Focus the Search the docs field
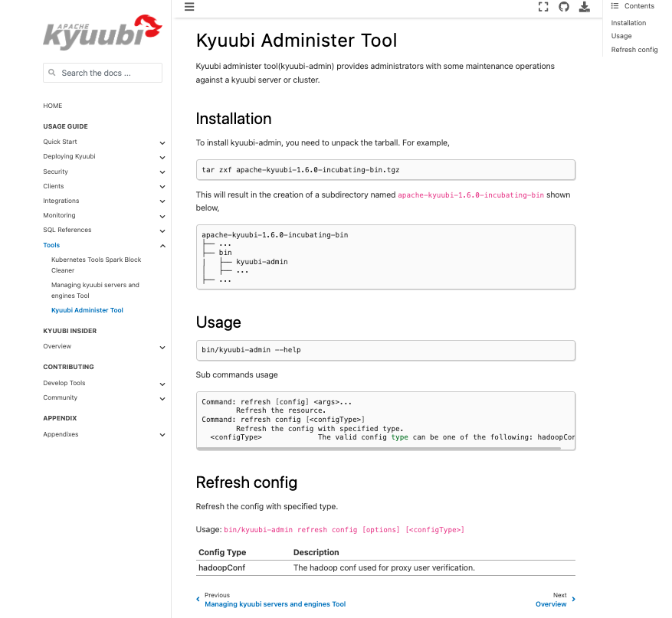Image resolution: width=672 pixels, height=618 pixels. click(103, 73)
